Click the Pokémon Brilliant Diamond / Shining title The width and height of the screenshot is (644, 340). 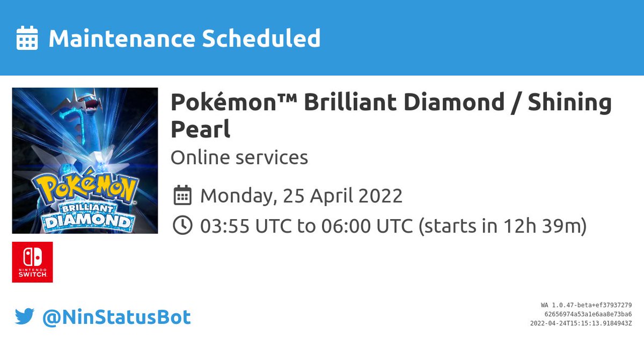tap(391, 102)
